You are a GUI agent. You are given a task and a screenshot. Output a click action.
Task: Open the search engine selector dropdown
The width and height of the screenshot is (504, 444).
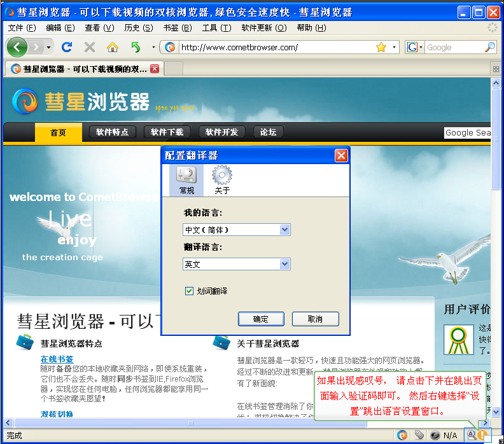coord(414,47)
